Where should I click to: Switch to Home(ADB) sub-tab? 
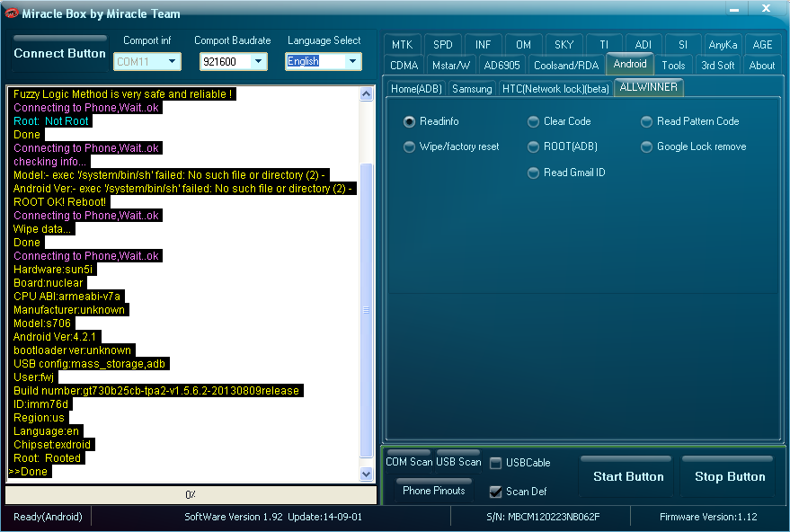416,89
